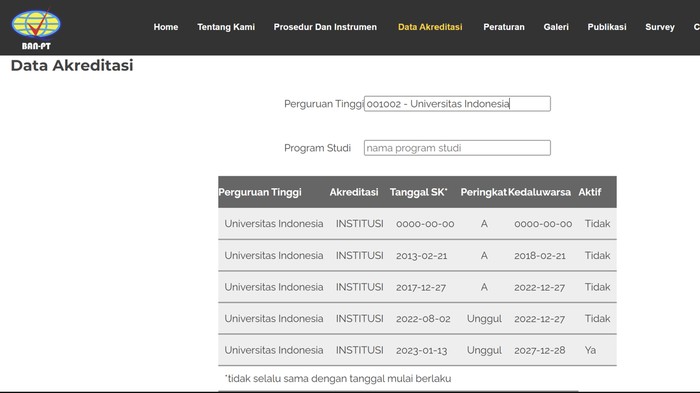The height and width of the screenshot is (393, 700).
Task: Click the Perguruan Tinggi form label
Action: [x=324, y=104]
